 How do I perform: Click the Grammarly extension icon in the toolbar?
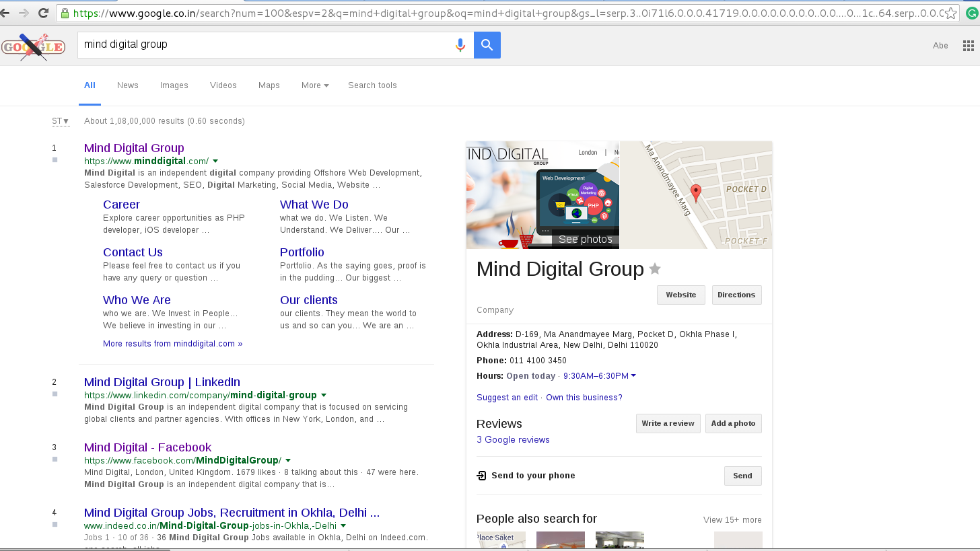(x=972, y=13)
